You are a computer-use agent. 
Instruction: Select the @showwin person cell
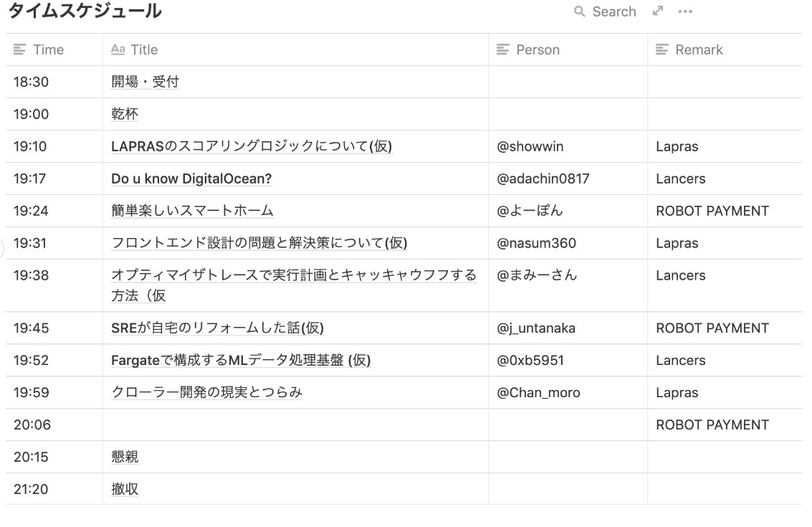tap(530, 146)
